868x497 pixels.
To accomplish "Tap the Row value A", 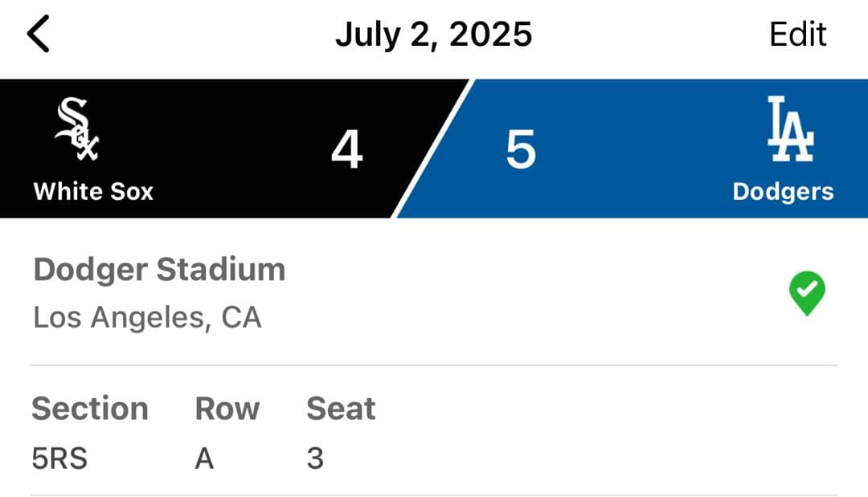I will pos(204,458).
